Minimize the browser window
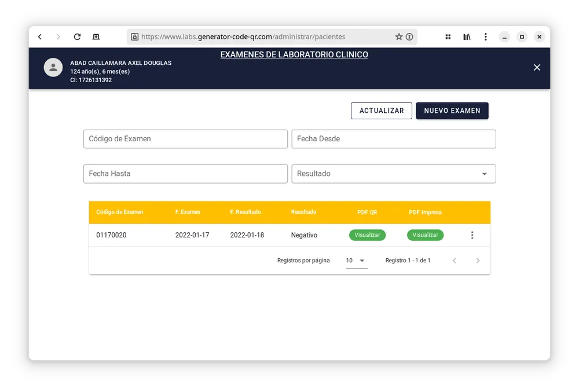Viewport: 579px width, 392px height. coord(504,37)
